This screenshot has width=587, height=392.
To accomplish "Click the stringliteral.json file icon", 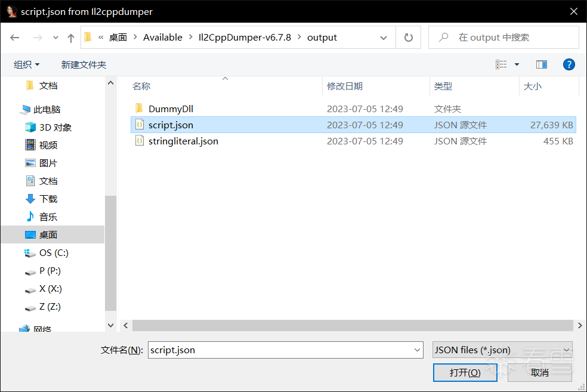I will 139,141.
